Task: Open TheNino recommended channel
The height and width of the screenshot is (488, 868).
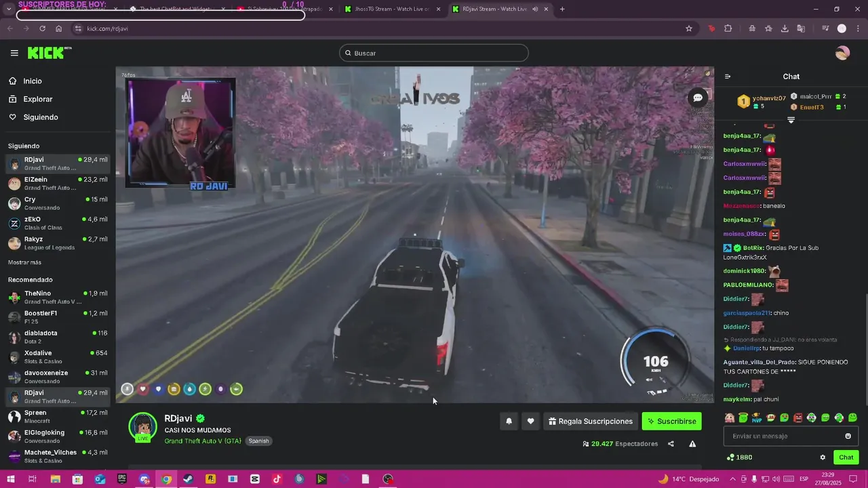Action: [58, 297]
